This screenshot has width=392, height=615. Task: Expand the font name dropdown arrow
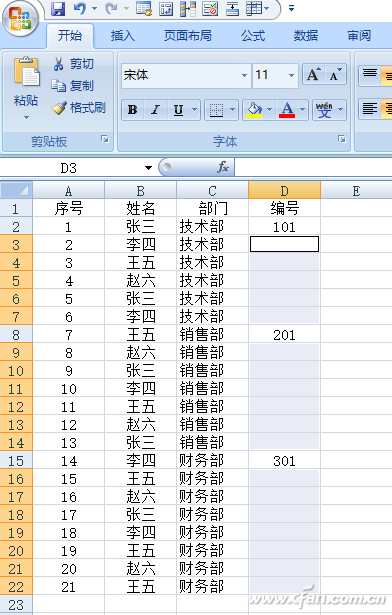click(x=244, y=75)
